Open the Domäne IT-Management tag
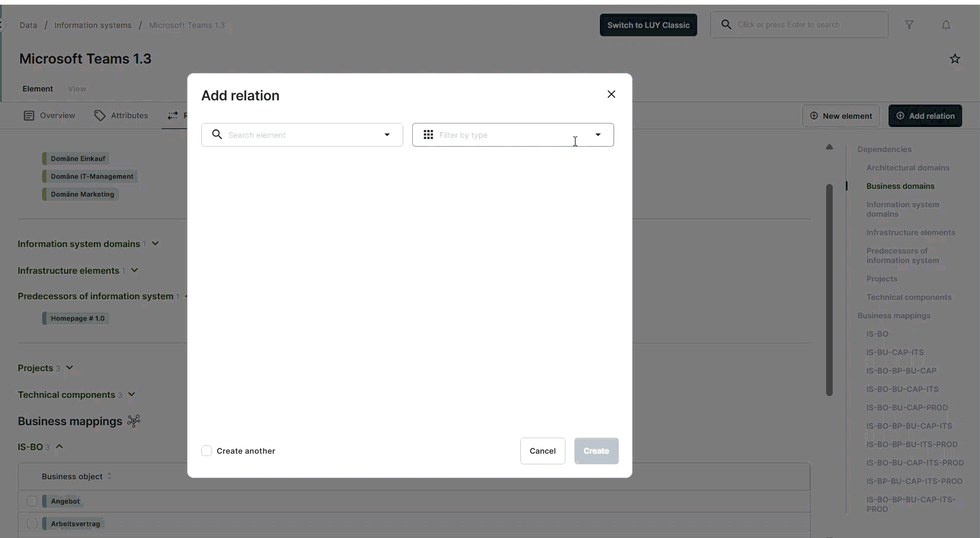 89,176
